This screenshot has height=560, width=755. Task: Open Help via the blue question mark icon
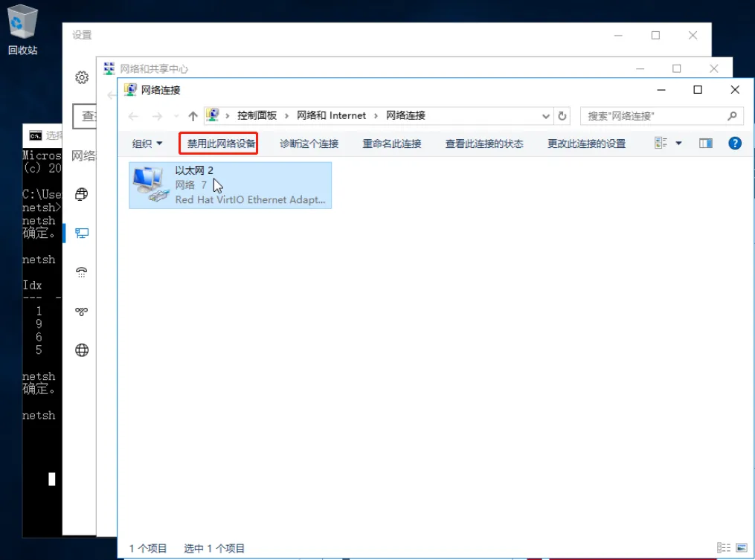[735, 143]
